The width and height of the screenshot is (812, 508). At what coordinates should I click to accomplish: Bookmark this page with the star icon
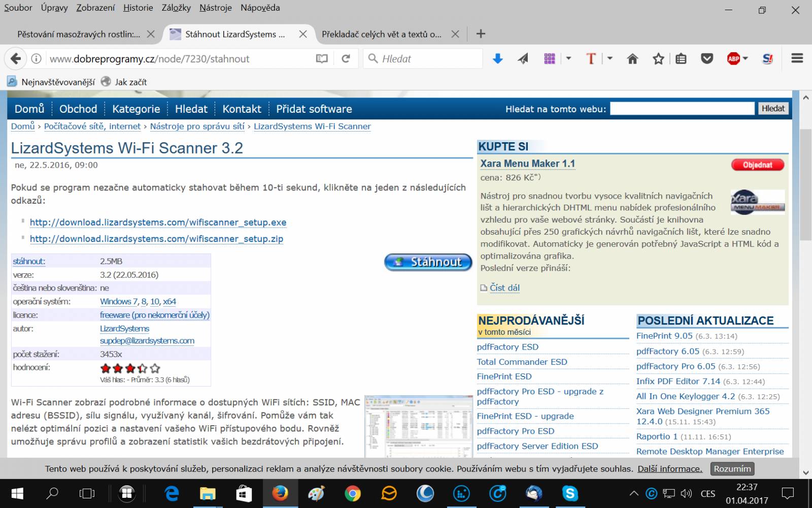coord(658,58)
